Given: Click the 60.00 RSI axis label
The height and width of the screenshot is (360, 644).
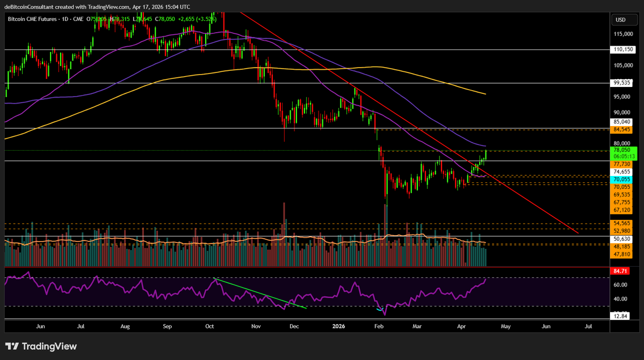Looking at the screenshot, I should point(620,284).
